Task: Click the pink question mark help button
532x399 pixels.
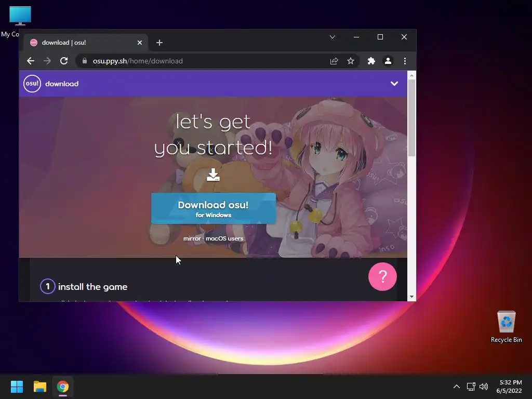Action: (382, 276)
